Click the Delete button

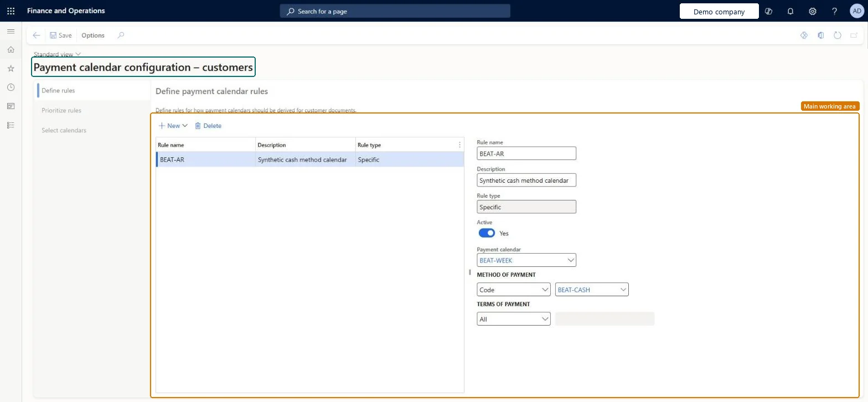click(x=208, y=126)
